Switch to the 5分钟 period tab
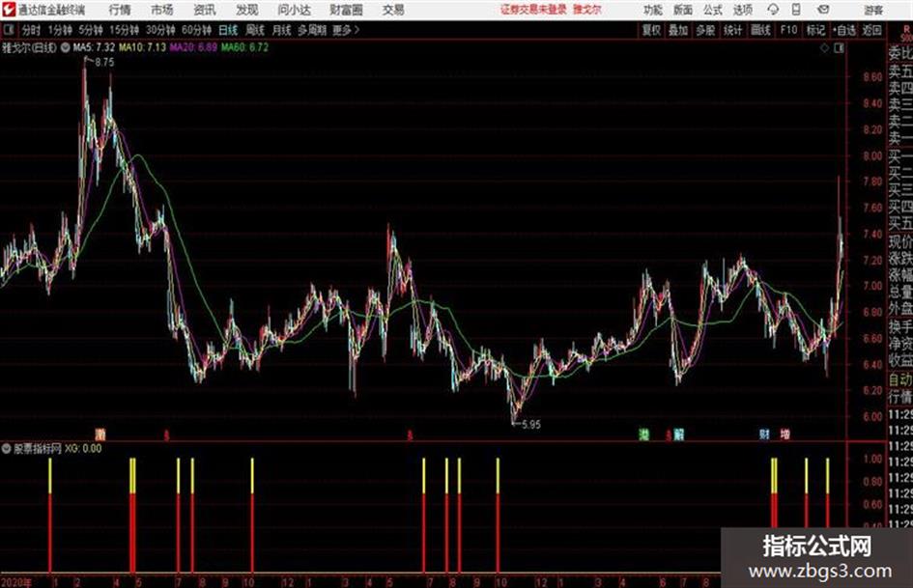This screenshot has height=588, width=913. click(91, 30)
